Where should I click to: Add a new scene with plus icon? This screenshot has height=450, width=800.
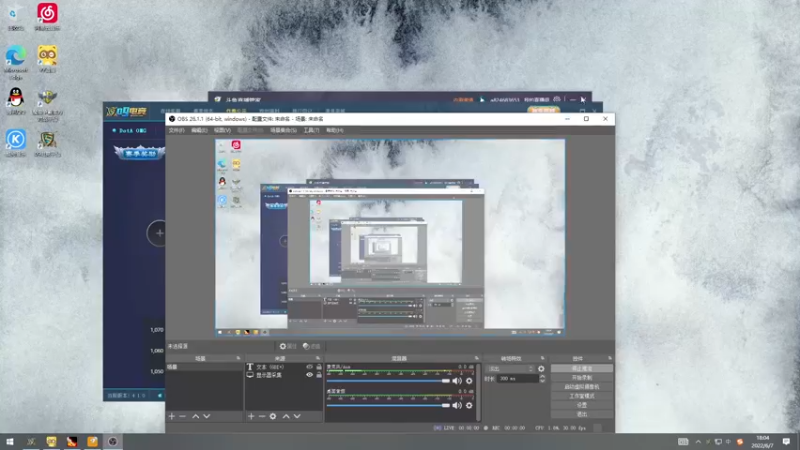click(x=171, y=416)
